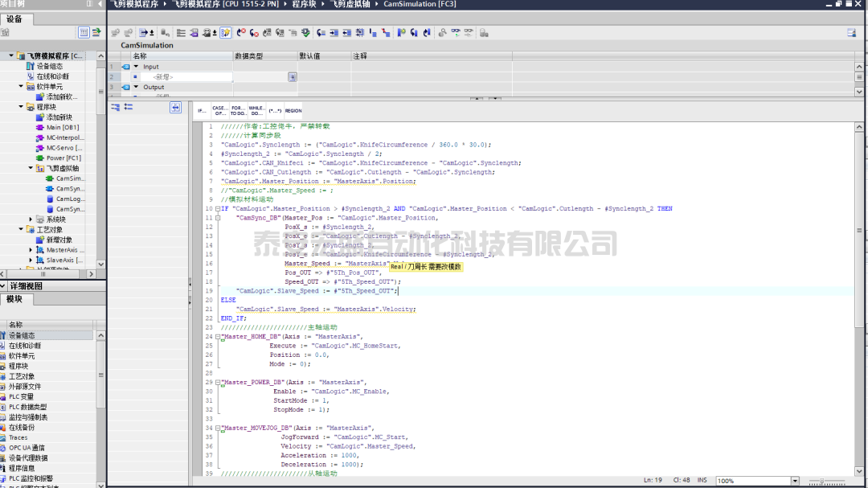Insert a WHILE DO loop snippet

pos(256,110)
